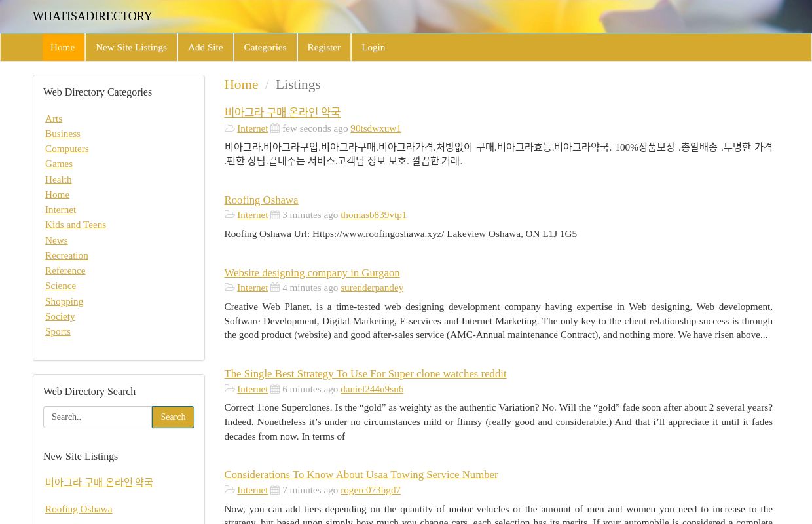Browse the Kids and Teens category
The width and height of the screenshot is (812, 524).
(75, 225)
